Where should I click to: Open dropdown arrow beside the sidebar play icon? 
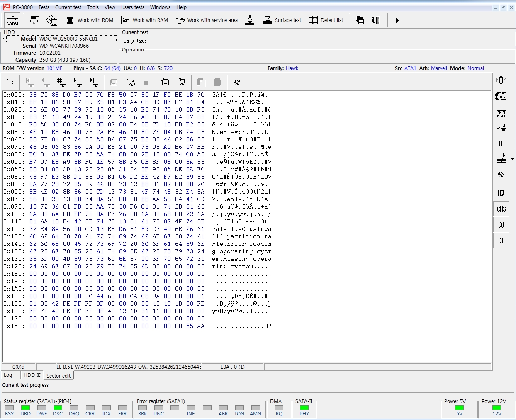pos(512,159)
